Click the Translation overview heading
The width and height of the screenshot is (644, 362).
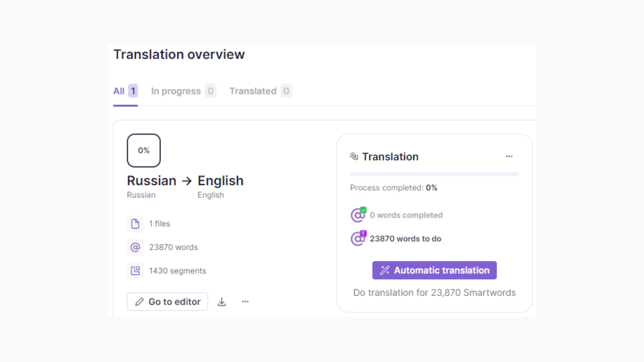[179, 54]
